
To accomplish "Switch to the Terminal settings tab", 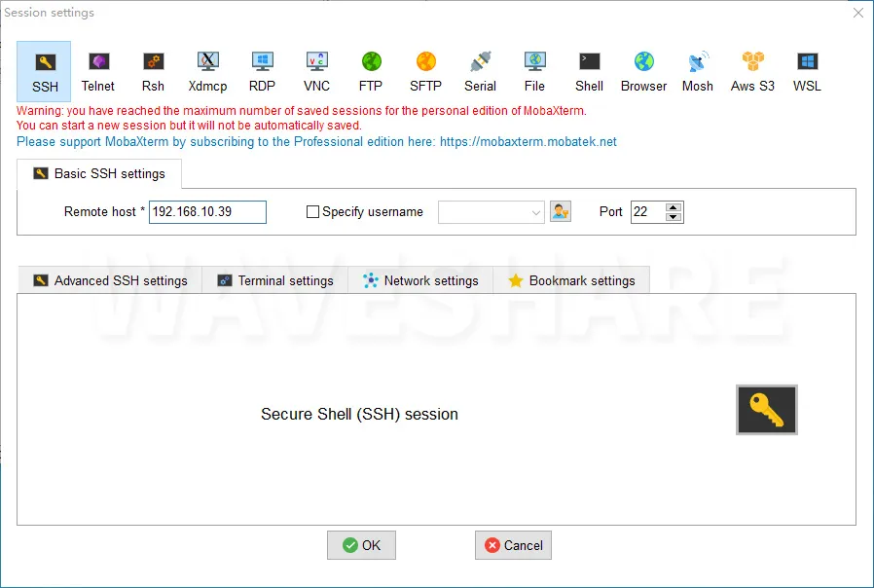I will (274, 280).
